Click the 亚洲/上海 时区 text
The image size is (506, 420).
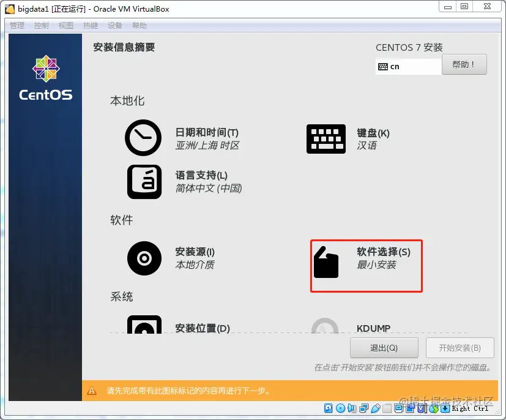[207, 146]
